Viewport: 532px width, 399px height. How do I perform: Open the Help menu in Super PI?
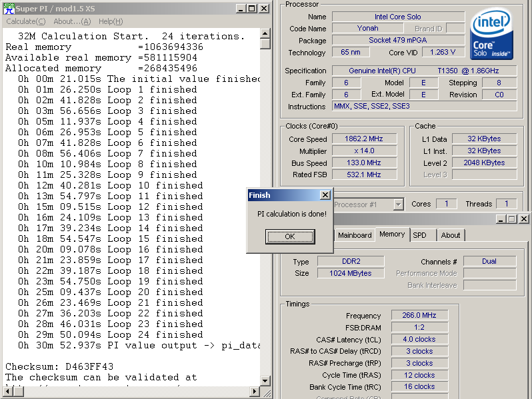111,21
